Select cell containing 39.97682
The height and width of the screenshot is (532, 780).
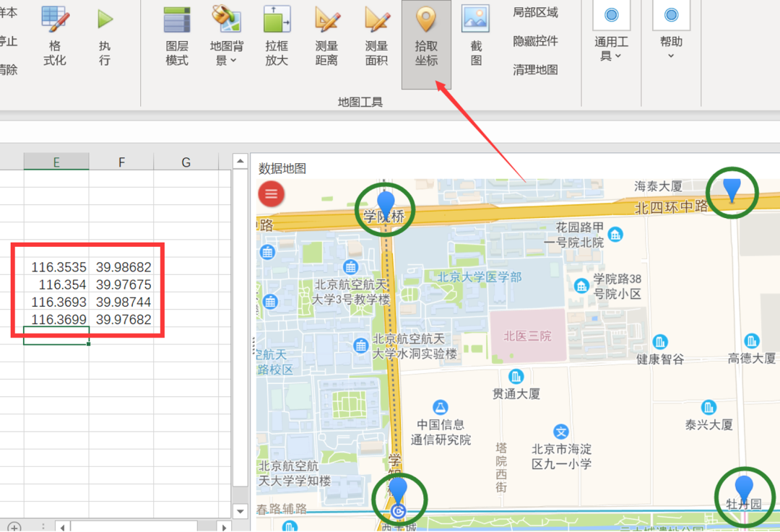121,319
